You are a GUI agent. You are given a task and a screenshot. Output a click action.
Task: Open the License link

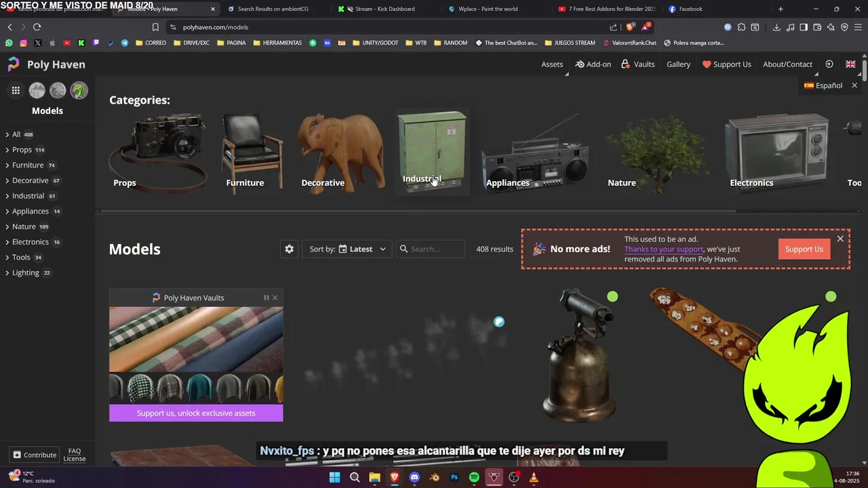click(75, 459)
